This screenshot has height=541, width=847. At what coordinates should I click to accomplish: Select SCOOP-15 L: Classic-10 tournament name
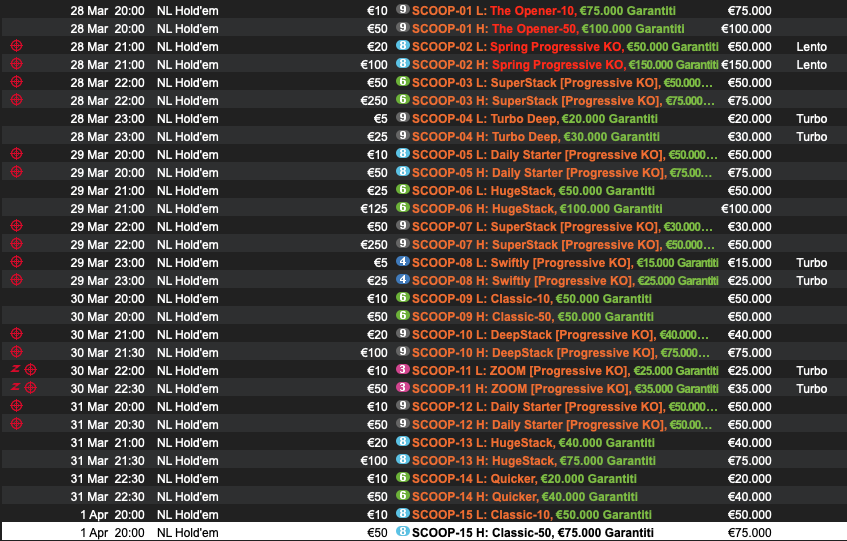coord(532,515)
